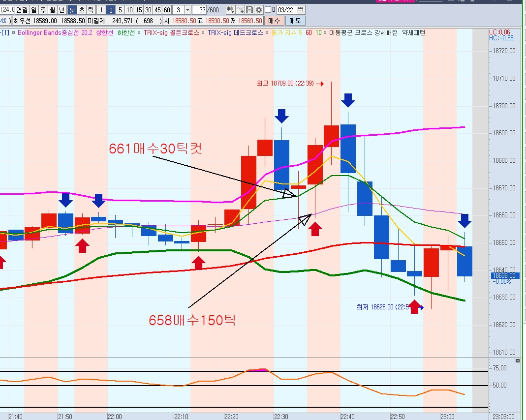Switch to 틱 (tick) period toggle
This screenshot has width=526, height=420.
pyautogui.click(x=91, y=10)
